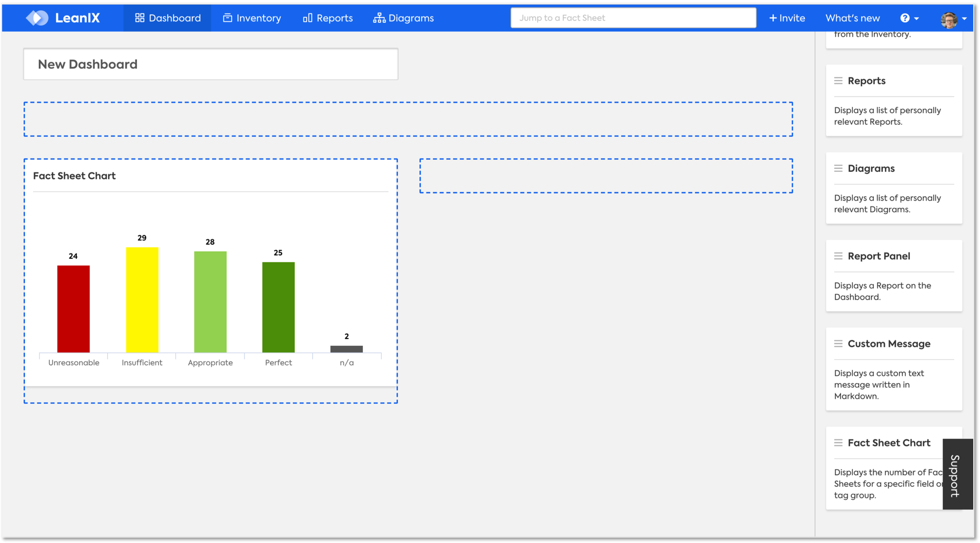
Task: Click the Invite button
Action: [787, 18]
